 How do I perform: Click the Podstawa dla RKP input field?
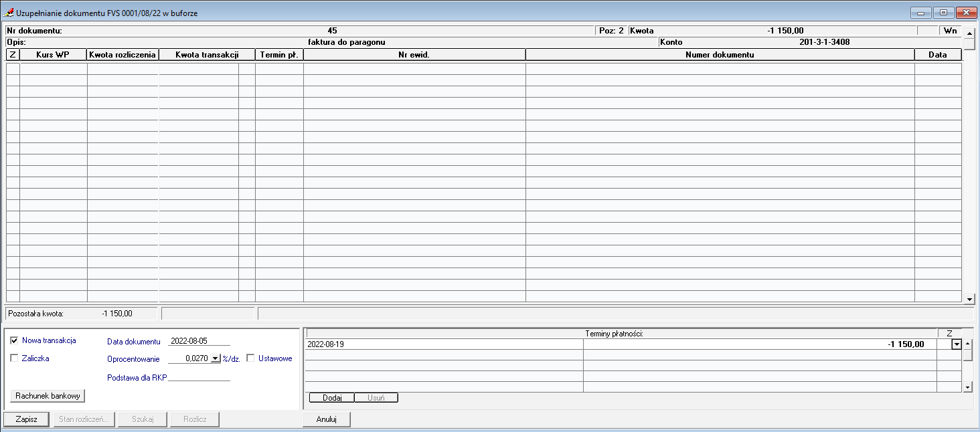199,377
